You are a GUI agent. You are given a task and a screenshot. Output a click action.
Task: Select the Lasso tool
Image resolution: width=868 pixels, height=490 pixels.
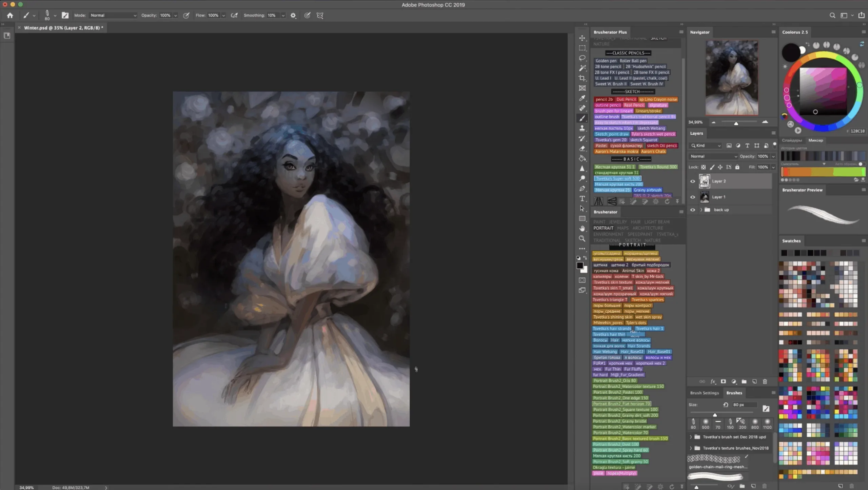tap(583, 58)
